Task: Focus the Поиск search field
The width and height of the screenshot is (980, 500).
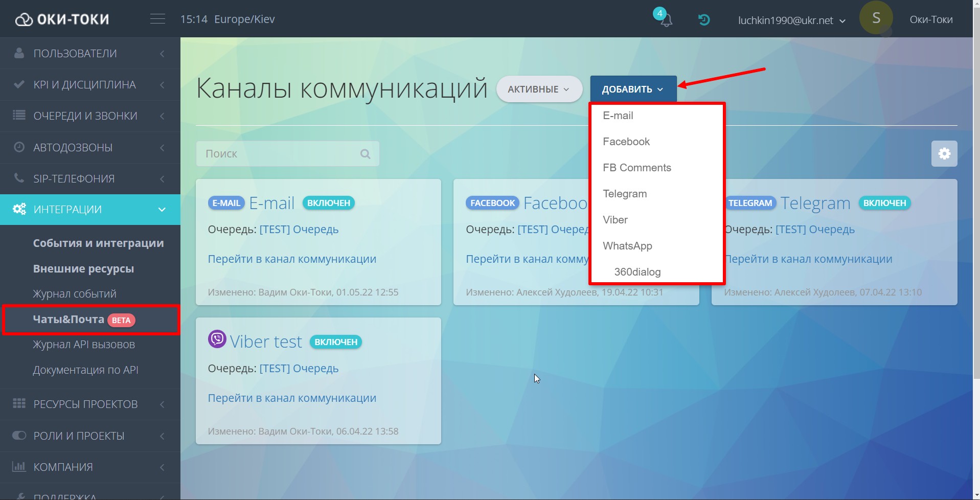Action: [288, 153]
